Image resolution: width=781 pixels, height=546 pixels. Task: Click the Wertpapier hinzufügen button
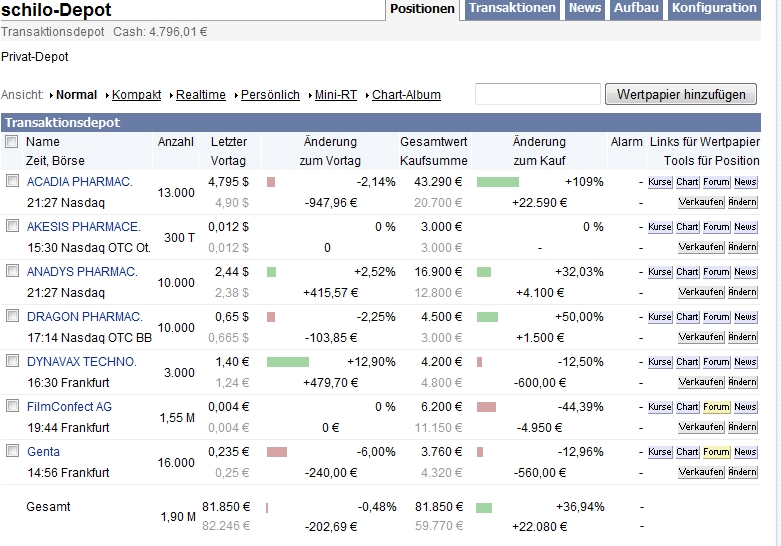[681, 95]
